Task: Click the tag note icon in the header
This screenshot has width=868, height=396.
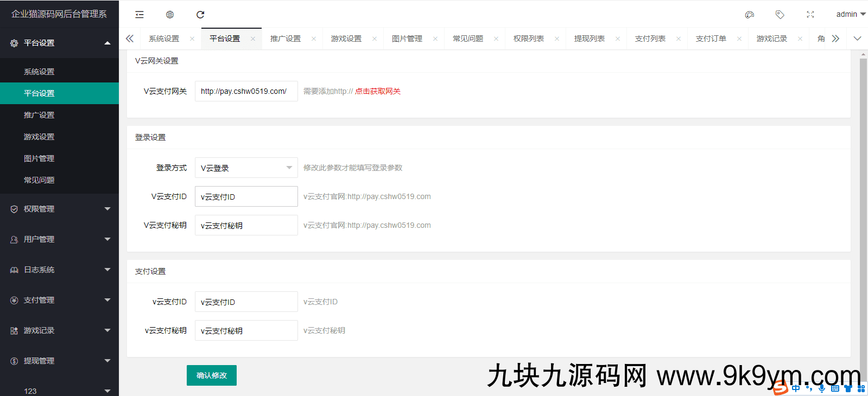Action: coord(780,15)
